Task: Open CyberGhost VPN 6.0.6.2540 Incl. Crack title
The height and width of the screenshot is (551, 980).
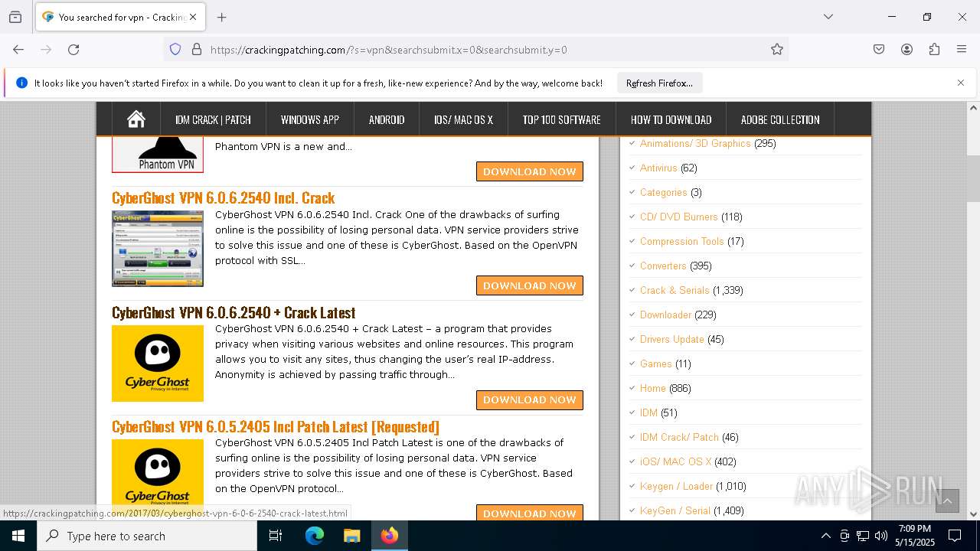Action: click(x=224, y=197)
